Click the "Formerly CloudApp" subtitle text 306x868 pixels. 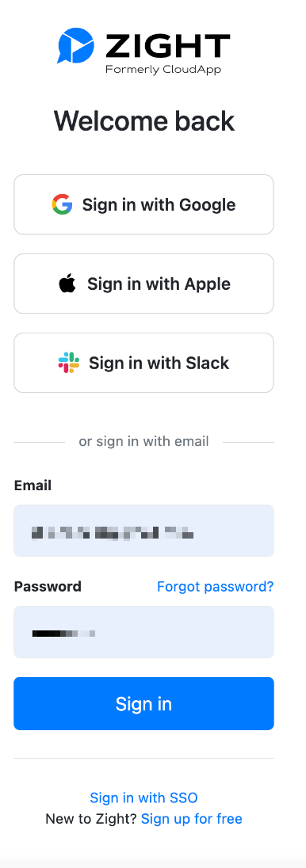(163, 70)
